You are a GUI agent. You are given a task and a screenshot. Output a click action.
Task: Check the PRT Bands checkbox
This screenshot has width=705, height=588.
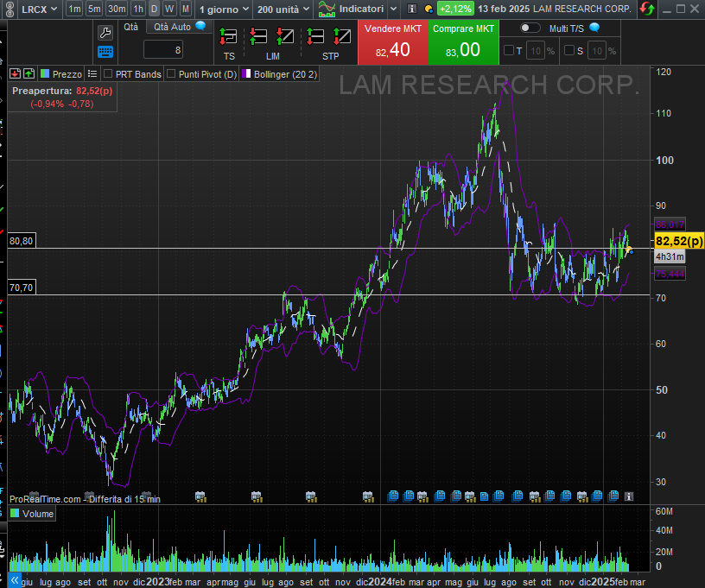tap(108, 73)
